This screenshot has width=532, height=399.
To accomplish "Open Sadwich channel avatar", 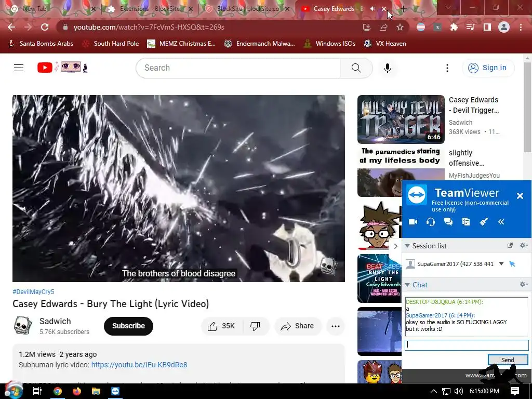I will click(x=23, y=326).
